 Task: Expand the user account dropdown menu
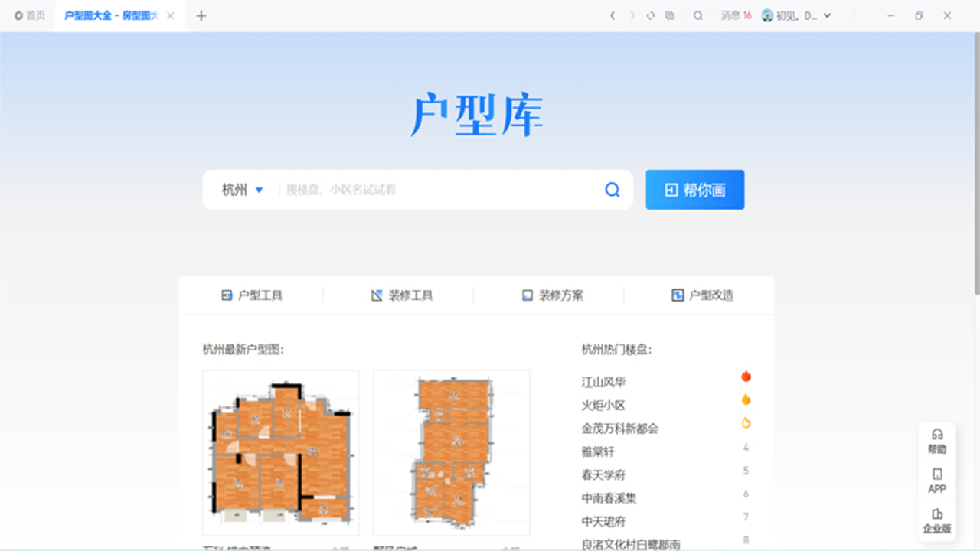[x=828, y=15]
